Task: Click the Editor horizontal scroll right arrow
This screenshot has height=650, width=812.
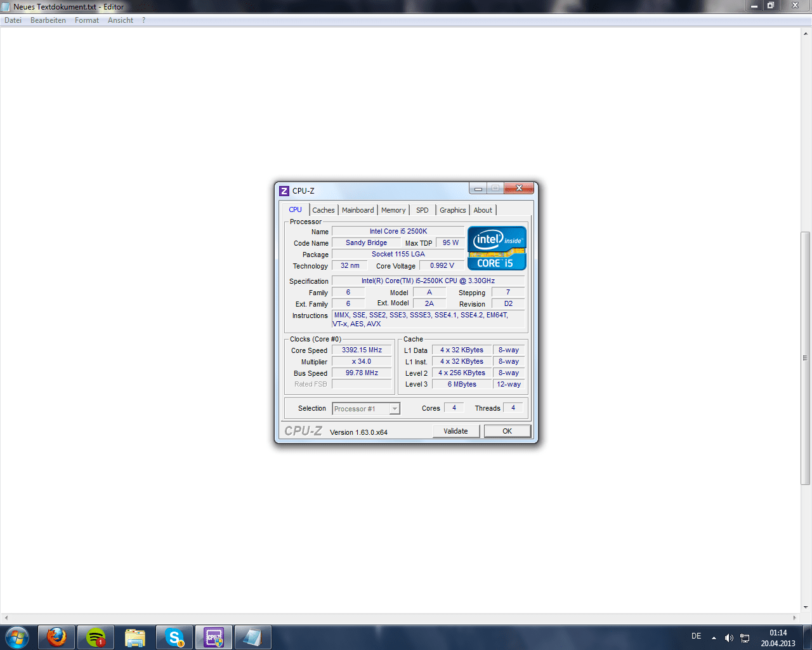Action: pyautogui.click(x=794, y=618)
